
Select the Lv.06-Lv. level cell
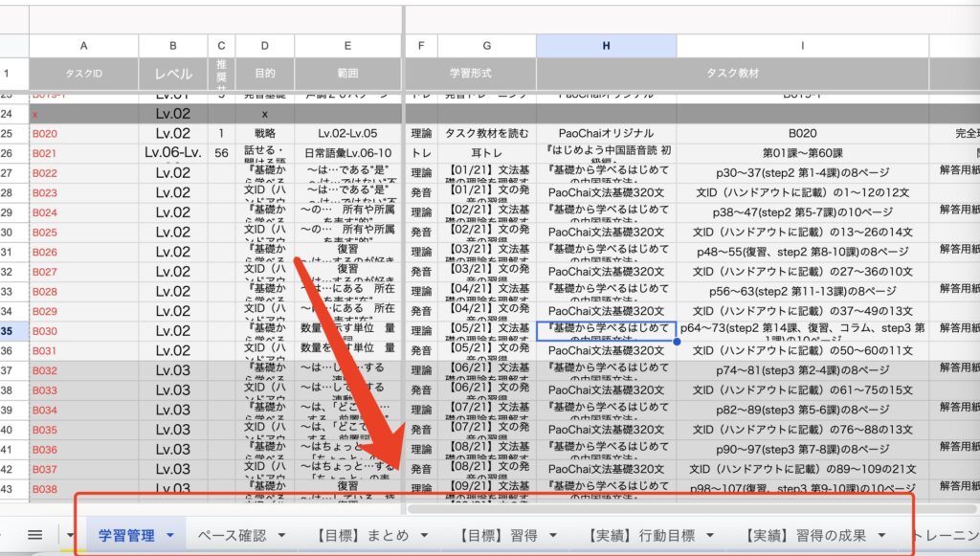click(173, 153)
